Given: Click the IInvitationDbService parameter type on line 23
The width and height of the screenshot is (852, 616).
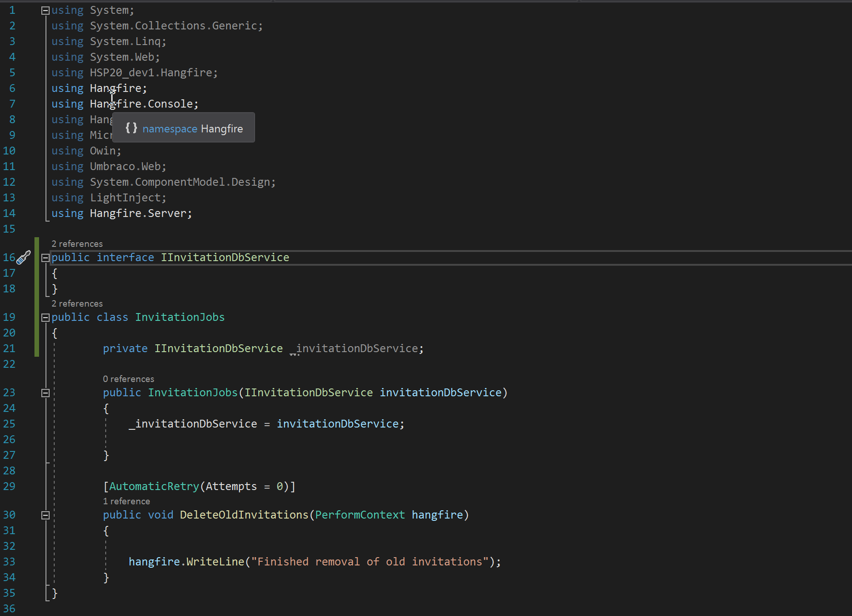Looking at the screenshot, I should point(308,393).
